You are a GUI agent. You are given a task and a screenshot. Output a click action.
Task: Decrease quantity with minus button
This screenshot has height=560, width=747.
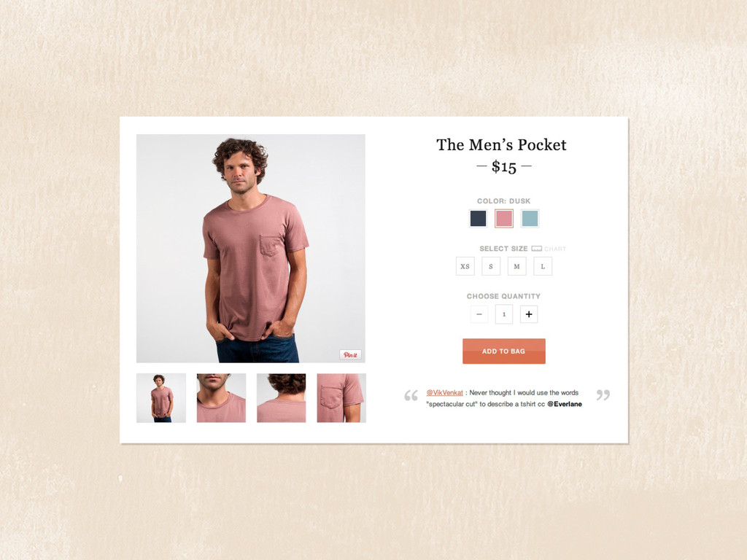479,314
